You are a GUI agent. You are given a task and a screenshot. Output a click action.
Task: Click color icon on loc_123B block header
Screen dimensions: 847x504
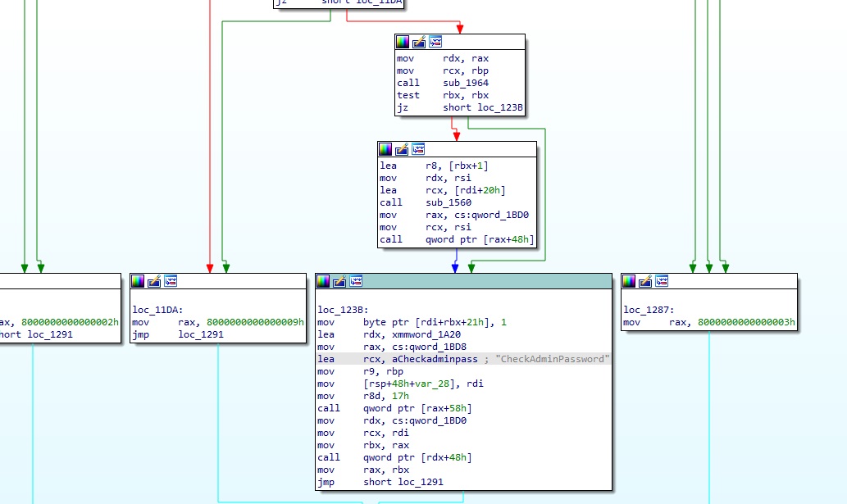pos(323,281)
